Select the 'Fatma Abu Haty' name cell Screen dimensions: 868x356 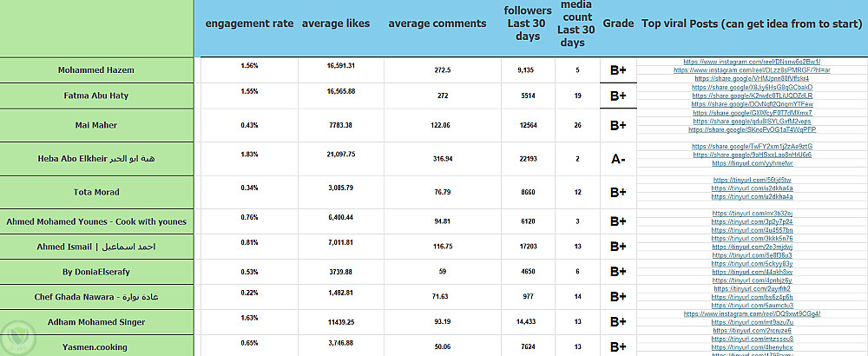coord(96,96)
